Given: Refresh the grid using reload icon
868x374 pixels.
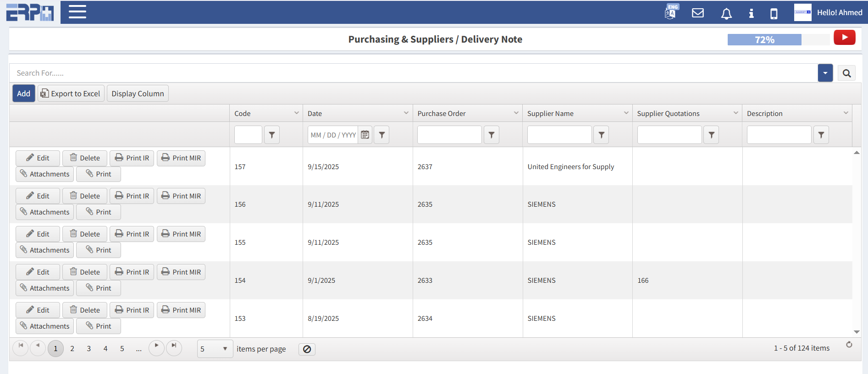Looking at the screenshot, I should point(849,345).
